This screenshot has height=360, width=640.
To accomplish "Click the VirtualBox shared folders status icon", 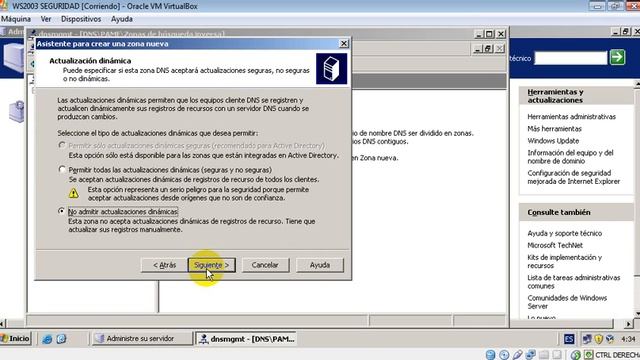I will pyautogui.click(x=544, y=355).
